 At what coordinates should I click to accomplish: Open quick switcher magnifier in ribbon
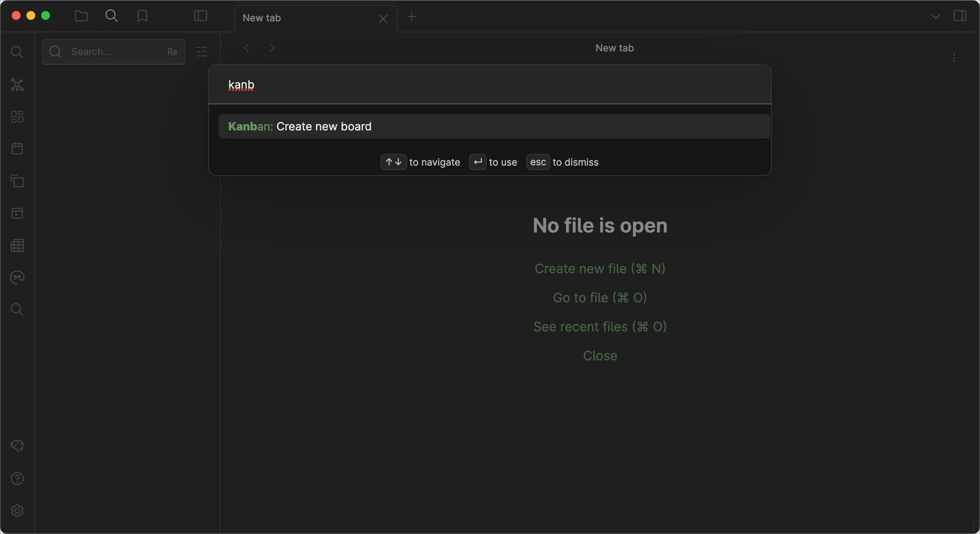pyautogui.click(x=17, y=52)
